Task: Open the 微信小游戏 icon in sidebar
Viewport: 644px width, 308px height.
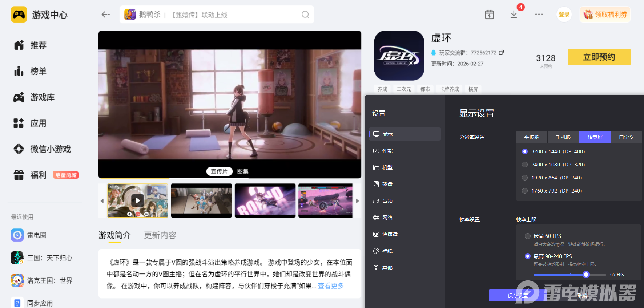Action: [19, 149]
